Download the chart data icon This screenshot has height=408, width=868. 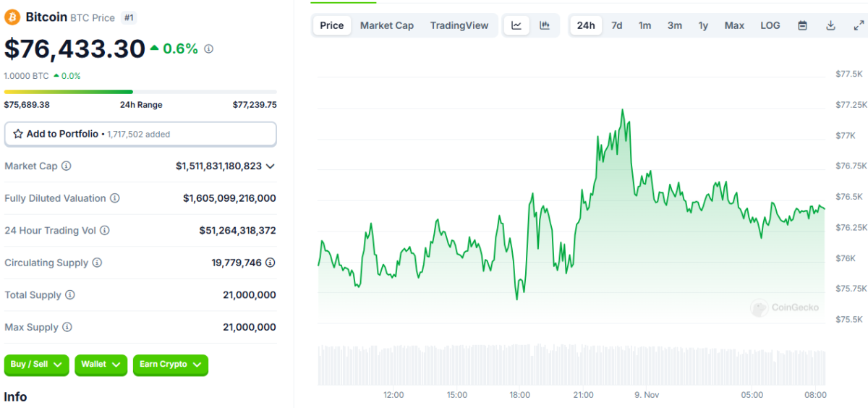[x=830, y=25]
